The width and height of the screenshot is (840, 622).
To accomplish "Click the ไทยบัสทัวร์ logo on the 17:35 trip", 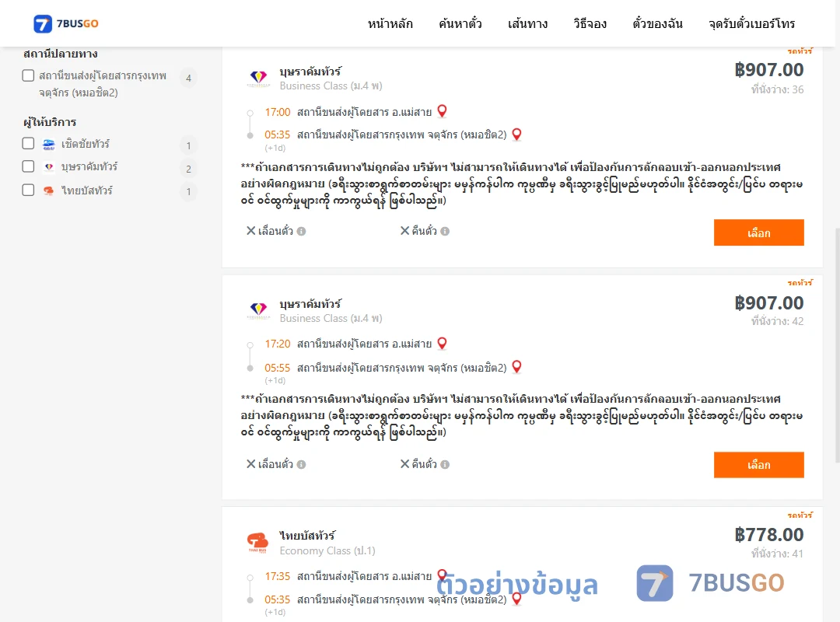I will [x=257, y=542].
